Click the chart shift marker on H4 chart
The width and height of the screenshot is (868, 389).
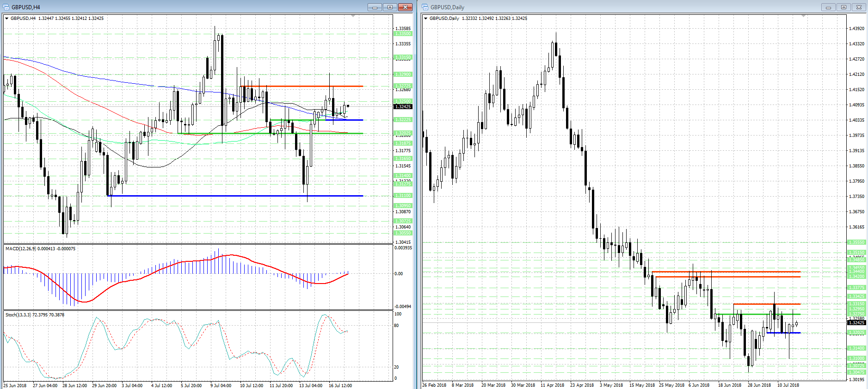(x=353, y=16)
